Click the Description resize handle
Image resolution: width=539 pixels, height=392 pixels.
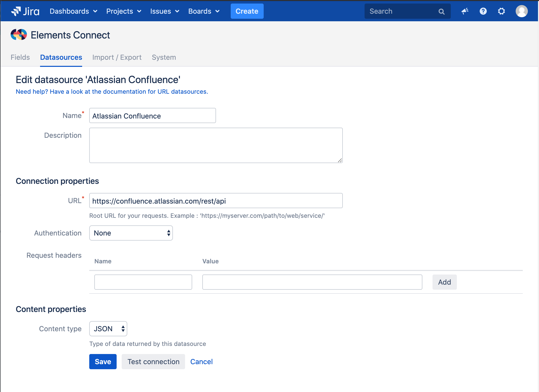[340, 160]
